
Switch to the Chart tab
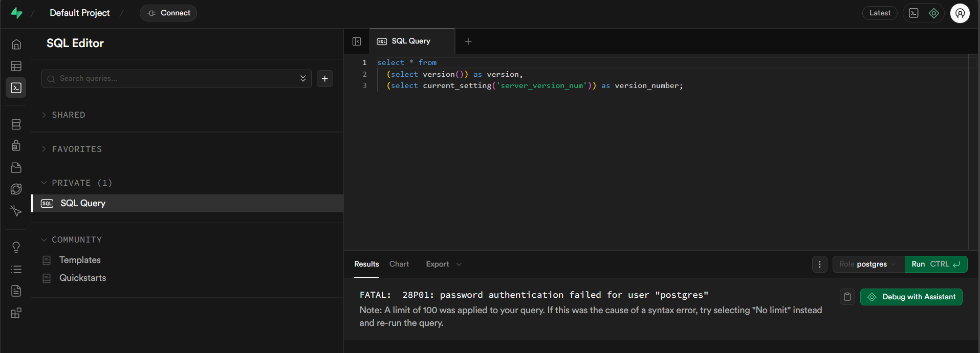tap(399, 264)
